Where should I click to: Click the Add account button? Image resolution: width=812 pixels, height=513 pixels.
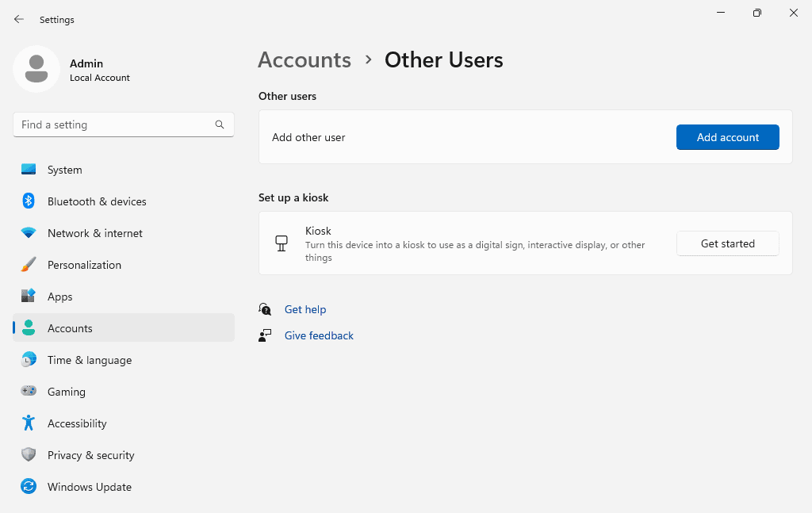728,137
